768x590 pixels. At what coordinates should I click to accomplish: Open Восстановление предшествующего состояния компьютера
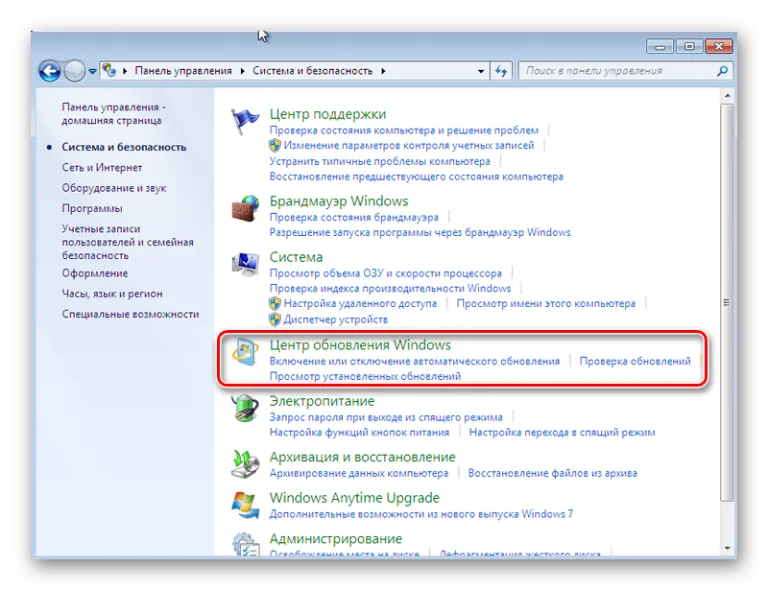pos(416,176)
